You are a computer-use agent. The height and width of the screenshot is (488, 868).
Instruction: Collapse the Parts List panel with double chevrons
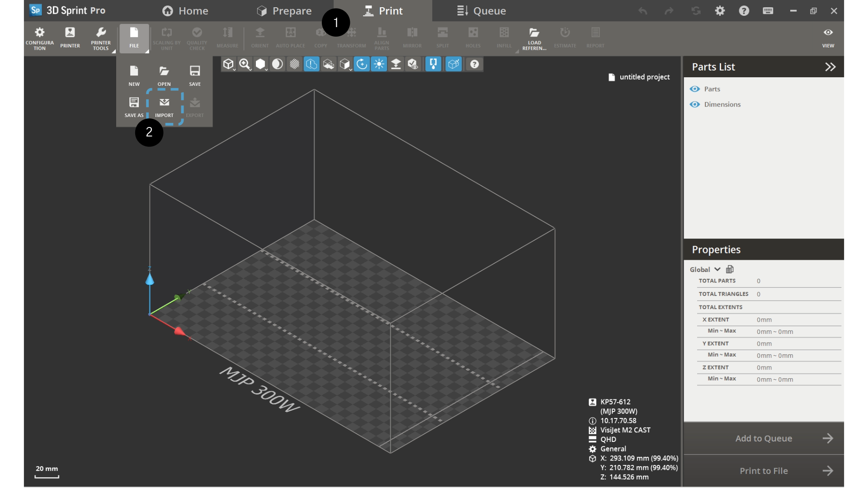830,67
